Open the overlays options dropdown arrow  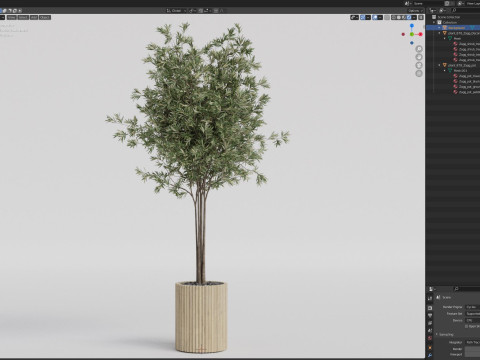380,17
